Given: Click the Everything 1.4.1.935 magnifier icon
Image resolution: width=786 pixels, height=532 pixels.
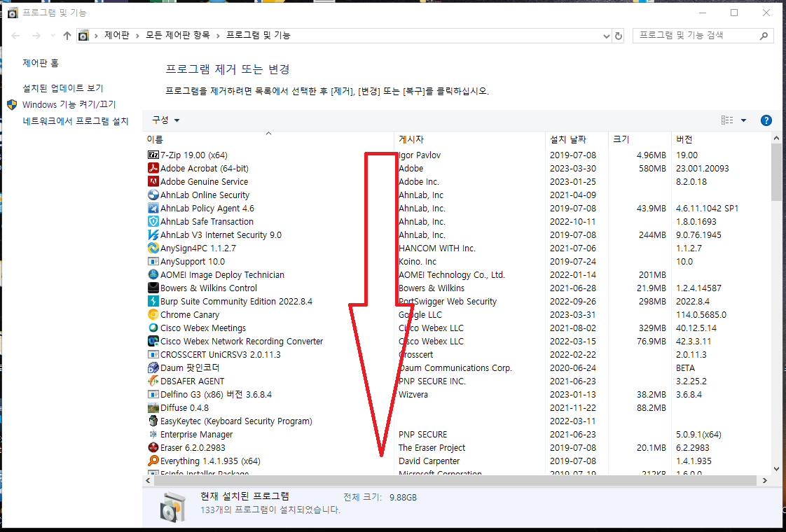Looking at the screenshot, I should (x=153, y=461).
